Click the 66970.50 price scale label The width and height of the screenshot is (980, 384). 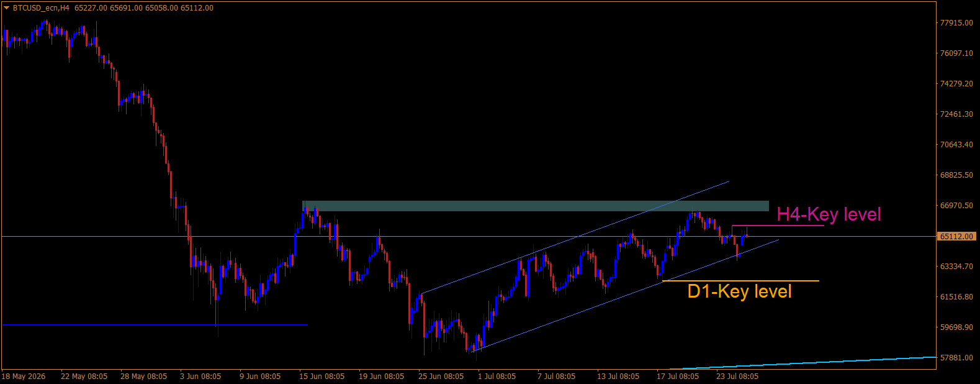point(956,205)
